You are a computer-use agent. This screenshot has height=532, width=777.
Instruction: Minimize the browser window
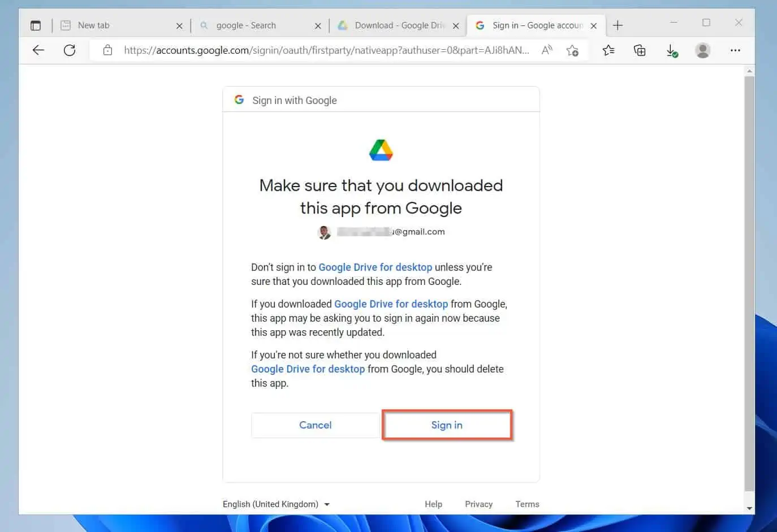(x=674, y=23)
